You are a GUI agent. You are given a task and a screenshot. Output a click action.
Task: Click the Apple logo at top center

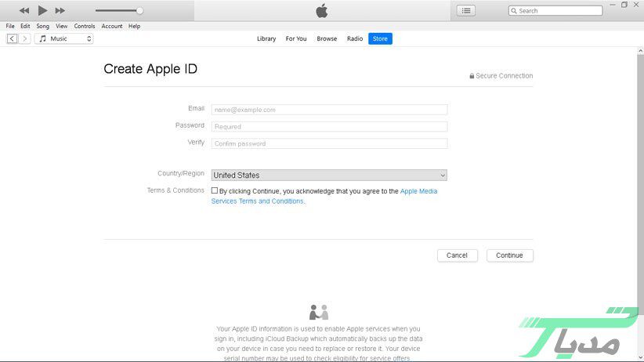(321, 11)
